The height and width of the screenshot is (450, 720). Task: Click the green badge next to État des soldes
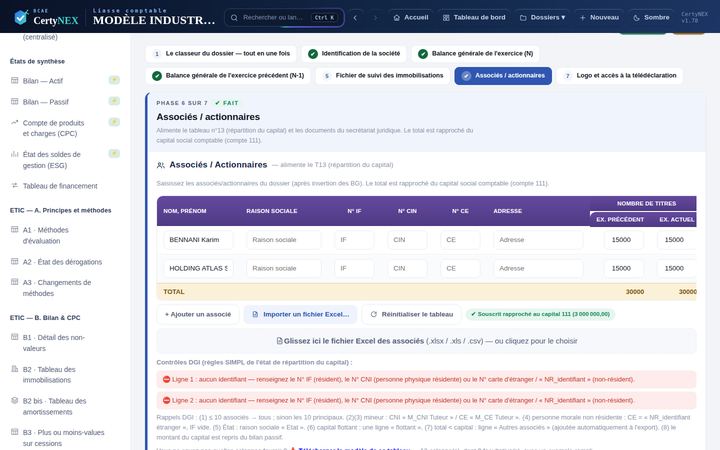[x=114, y=154]
